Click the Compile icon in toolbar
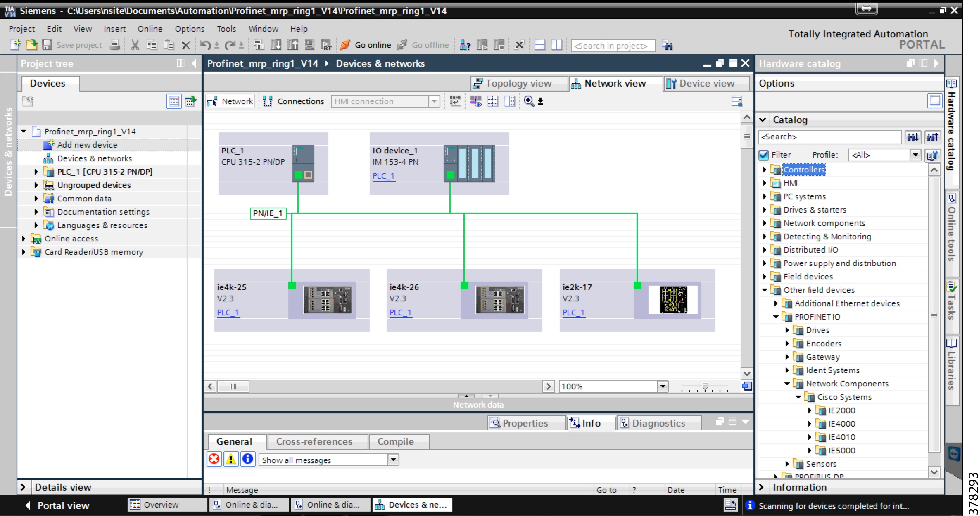The height and width of the screenshot is (516, 980). click(x=259, y=45)
